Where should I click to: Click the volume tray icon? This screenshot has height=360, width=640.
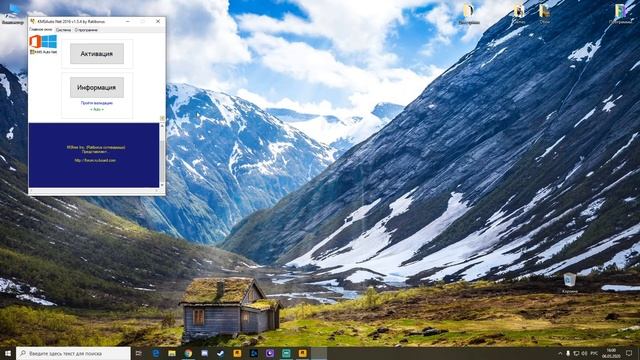(584, 353)
